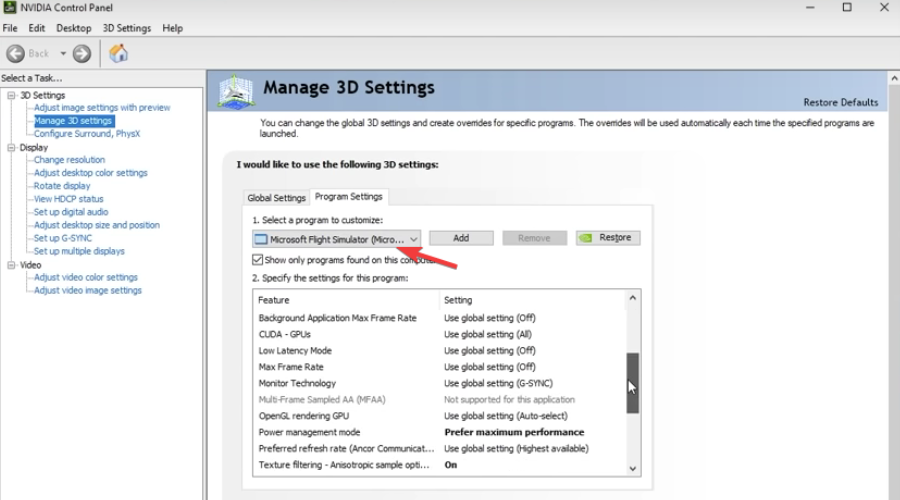Select CUDA - GPUs setting row

[440, 334]
